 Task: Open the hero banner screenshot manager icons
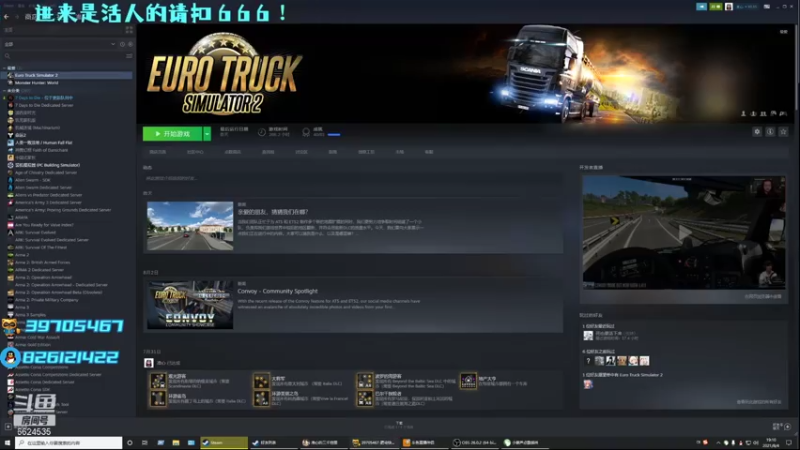point(763,113)
